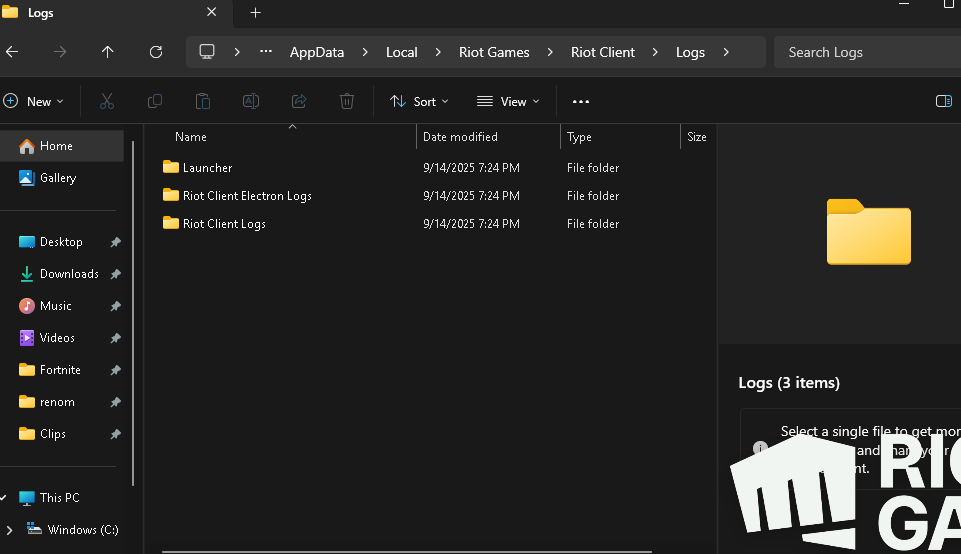
Task: Open Home in the navigation pane
Action: (62, 146)
